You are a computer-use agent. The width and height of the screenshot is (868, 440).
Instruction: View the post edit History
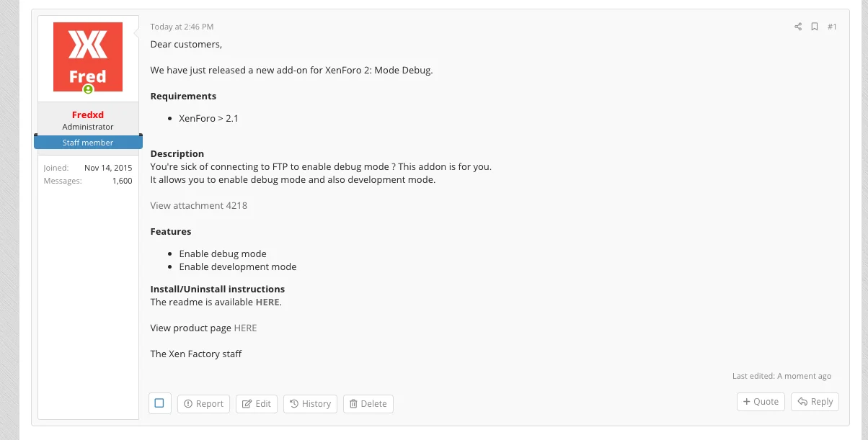click(310, 403)
